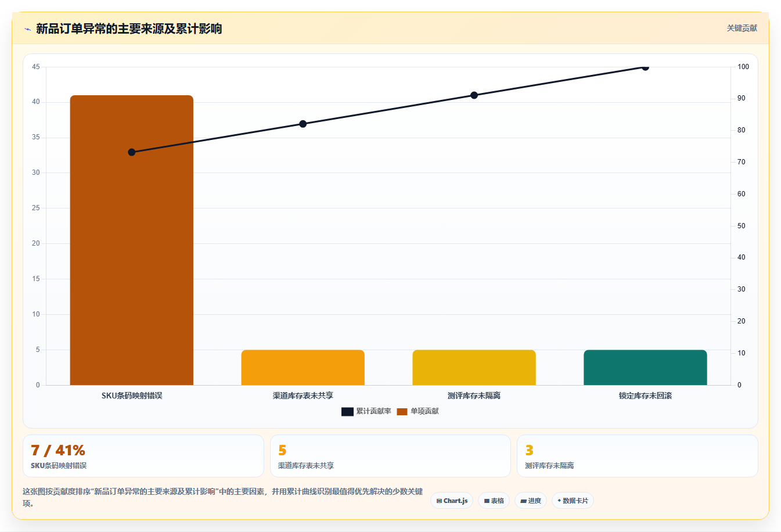Toggle the 单项贡献 legend entry

[x=418, y=411]
